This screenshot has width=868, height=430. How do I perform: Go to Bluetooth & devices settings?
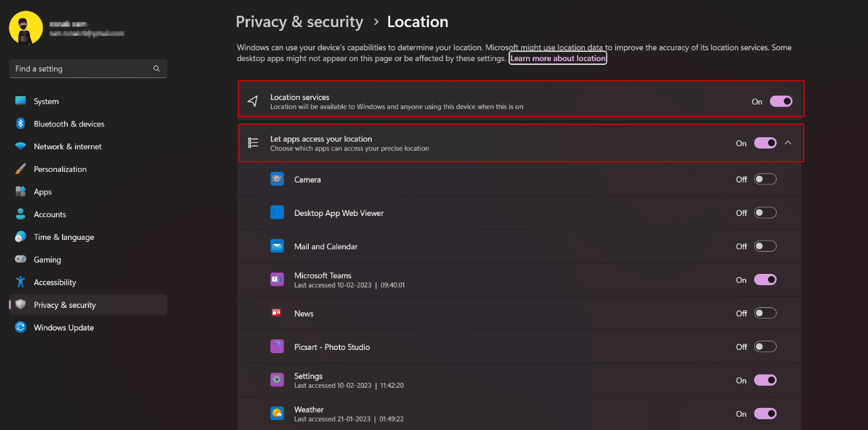[x=88, y=123]
